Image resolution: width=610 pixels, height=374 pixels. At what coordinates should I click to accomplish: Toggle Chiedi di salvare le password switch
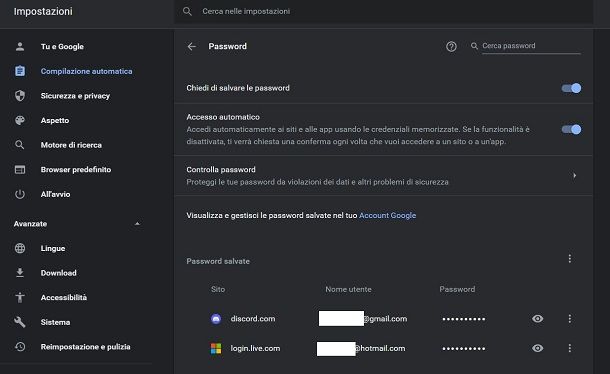(x=571, y=88)
